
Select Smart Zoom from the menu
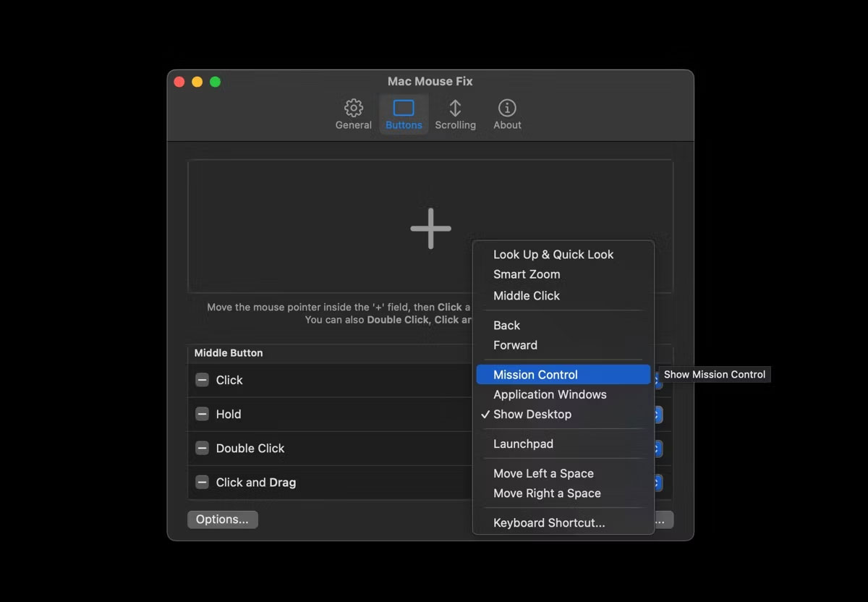coord(527,274)
